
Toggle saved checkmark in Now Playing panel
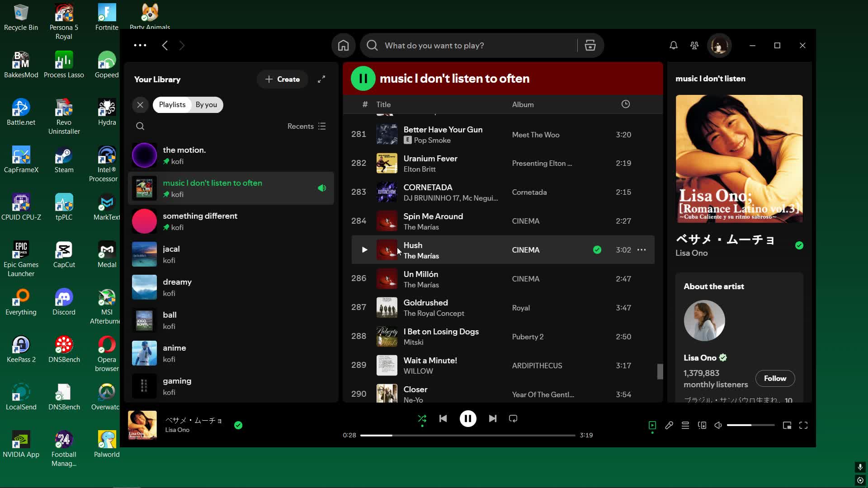pyautogui.click(x=799, y=246)
